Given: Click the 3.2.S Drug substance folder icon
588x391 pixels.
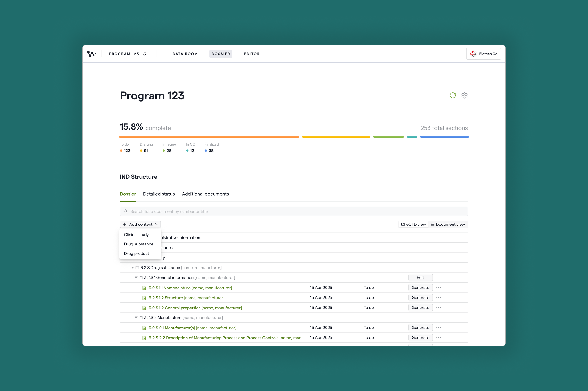Looking at the screenshot, I should [x=137, y=268].
